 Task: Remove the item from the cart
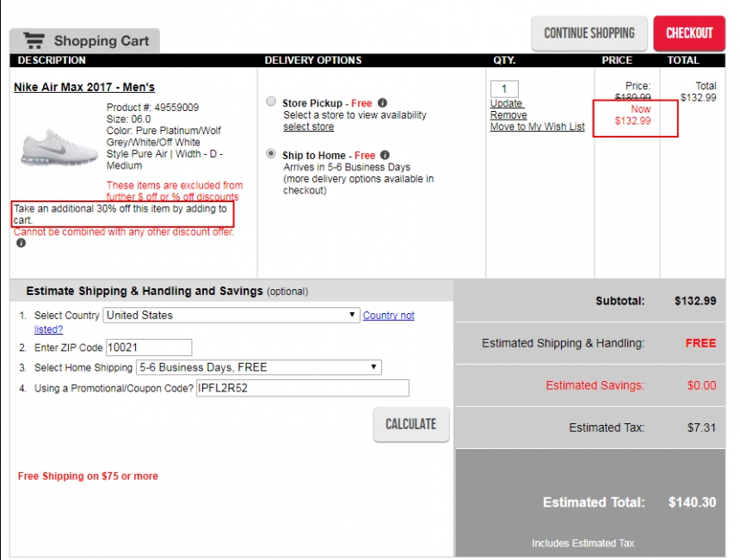(x=509, y=115)
